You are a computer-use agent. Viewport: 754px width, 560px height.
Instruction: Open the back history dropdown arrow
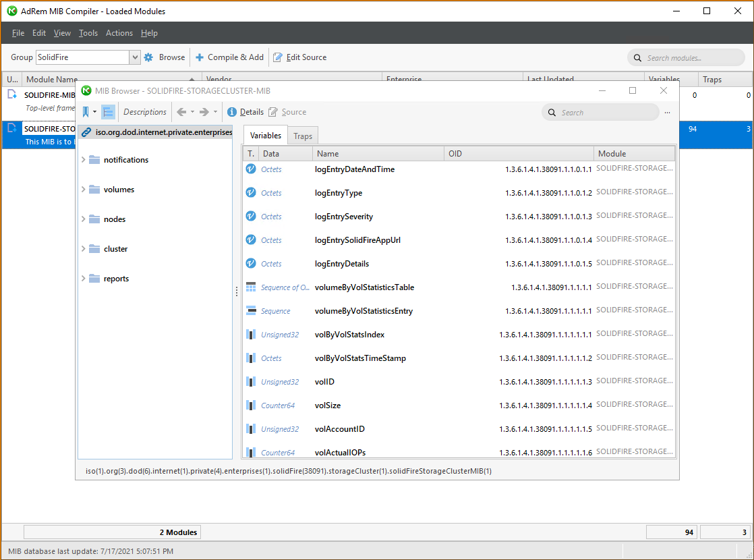[x=192, y=112]
